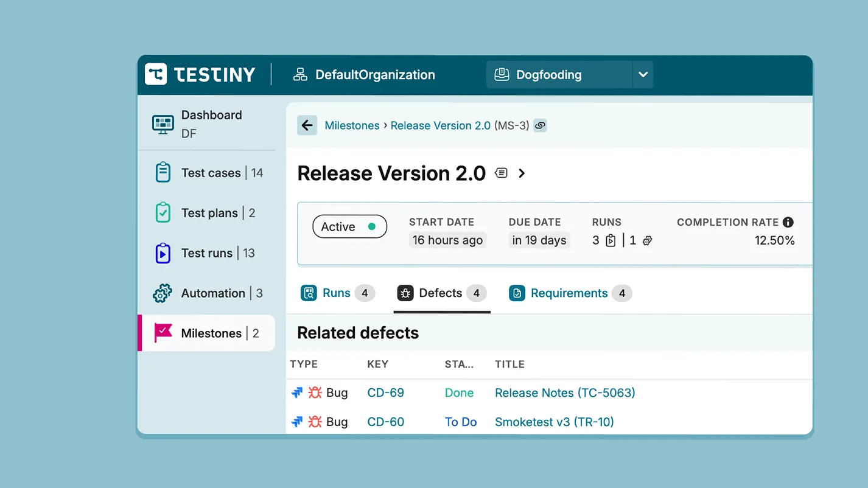Viewport: 868px width, 488px height.
Task: Click the back arrow above Release Version 2.0
Action: coord(307,125)
